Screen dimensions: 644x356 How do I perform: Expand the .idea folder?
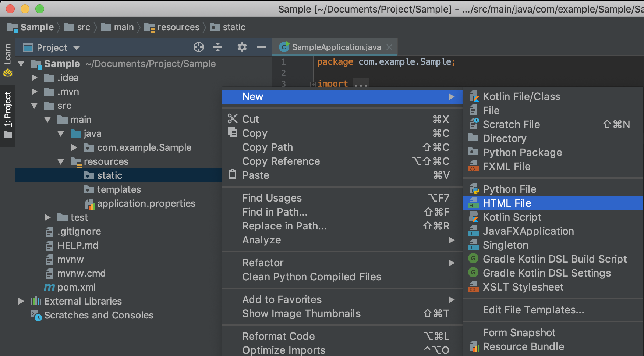coord(35,78)
